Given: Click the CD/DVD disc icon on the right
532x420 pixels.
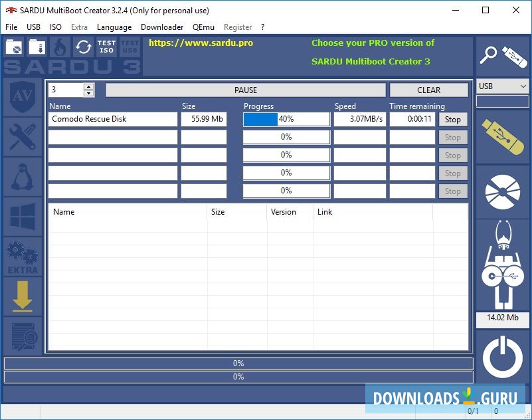Looking at the screenshot, I should tap(501, 193).
